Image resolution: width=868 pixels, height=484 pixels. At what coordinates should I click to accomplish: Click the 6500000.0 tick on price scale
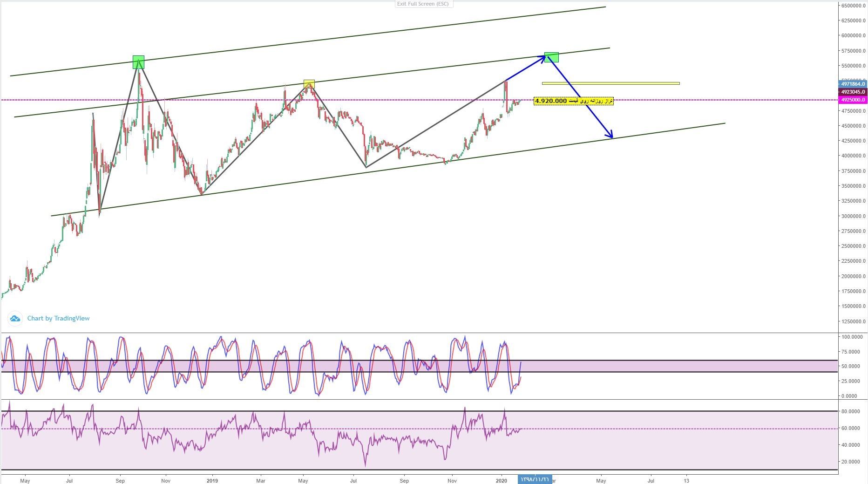tap(853, 6)
